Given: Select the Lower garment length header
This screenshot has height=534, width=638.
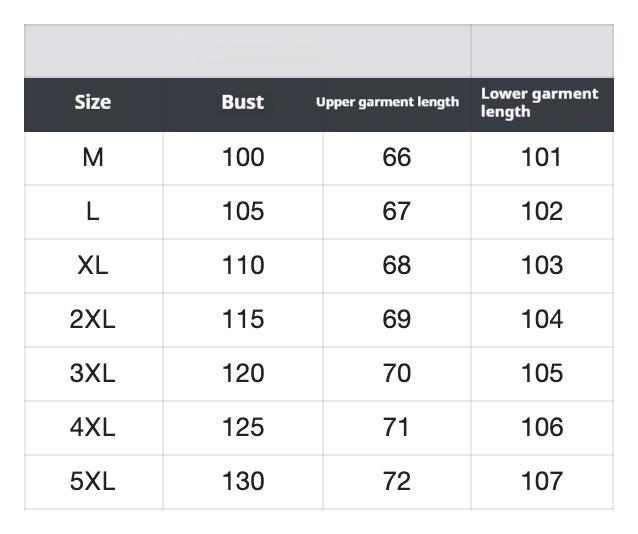Looking at the screenshot, I should (x=540, y=102).
